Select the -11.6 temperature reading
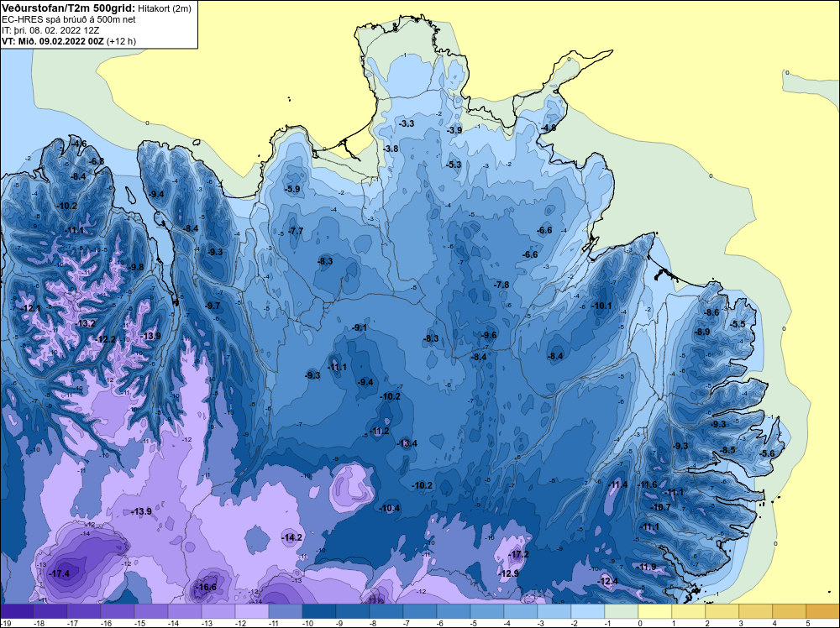The image size is (840, 628). 647,484
